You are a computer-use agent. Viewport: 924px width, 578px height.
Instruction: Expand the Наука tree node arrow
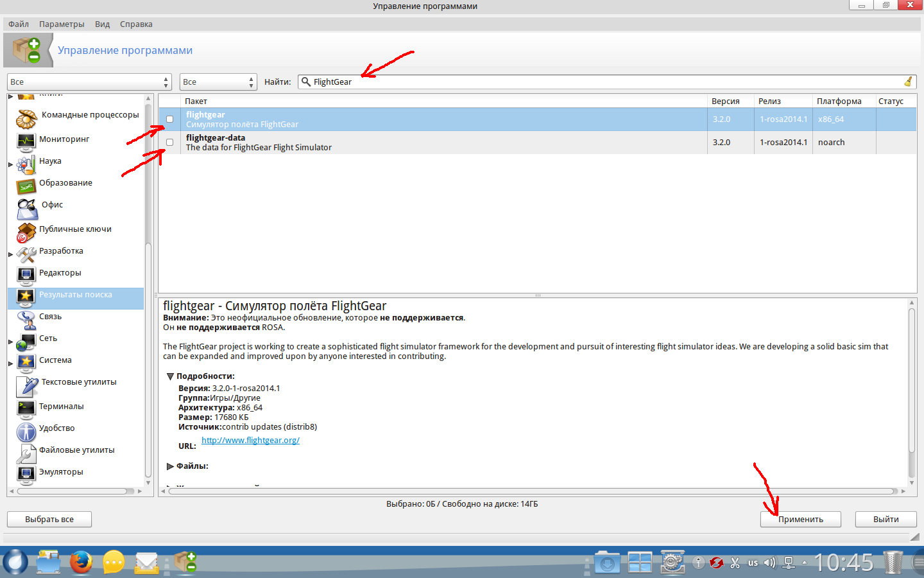tap(11, 164)
